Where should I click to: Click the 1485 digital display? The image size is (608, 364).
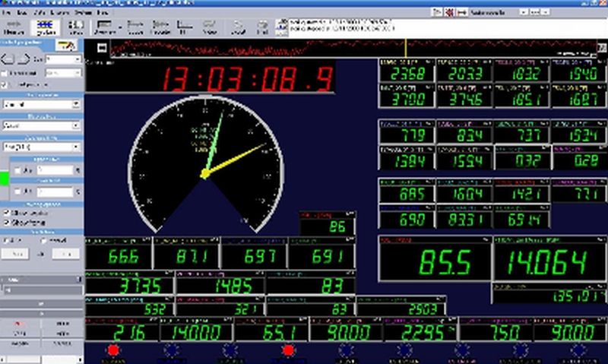[220, 283]
